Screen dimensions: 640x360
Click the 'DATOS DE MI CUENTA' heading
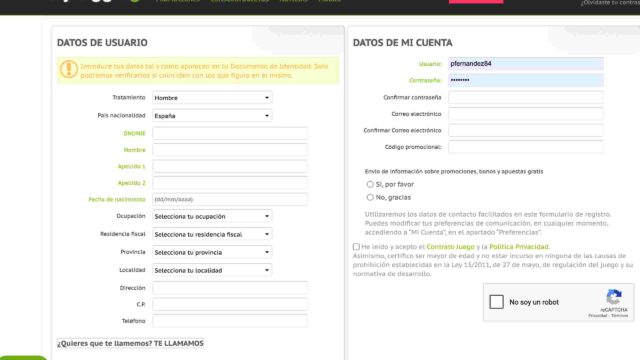[x=402, y=42]
